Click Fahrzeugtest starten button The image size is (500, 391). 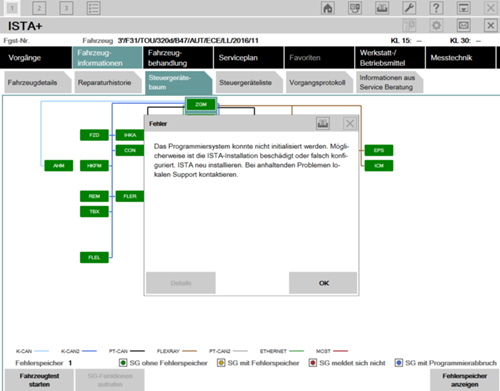coord(39,380)
